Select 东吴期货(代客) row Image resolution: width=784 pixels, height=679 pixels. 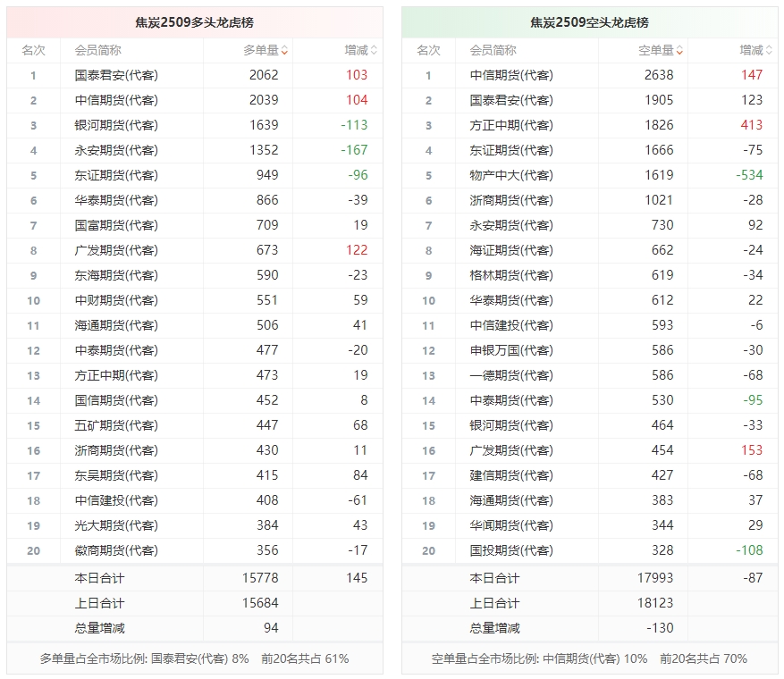(x=195, y=475)
